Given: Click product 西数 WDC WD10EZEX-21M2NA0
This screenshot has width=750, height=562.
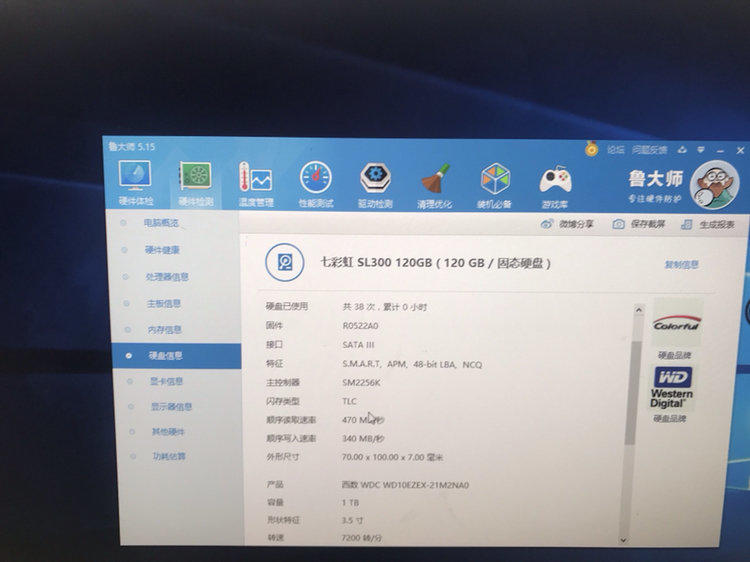Looking at the screenshot, I should tap(405, 485).
